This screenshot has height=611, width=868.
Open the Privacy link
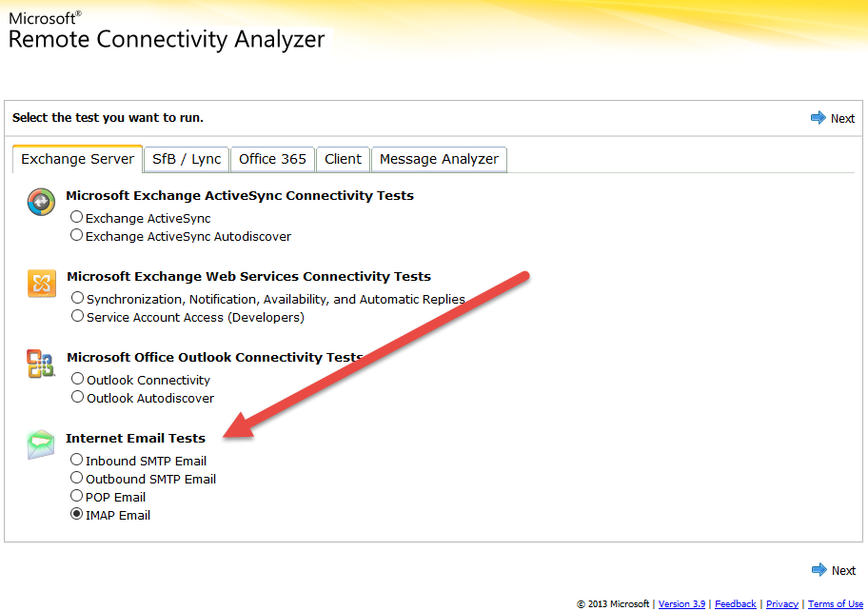(782, 603)
